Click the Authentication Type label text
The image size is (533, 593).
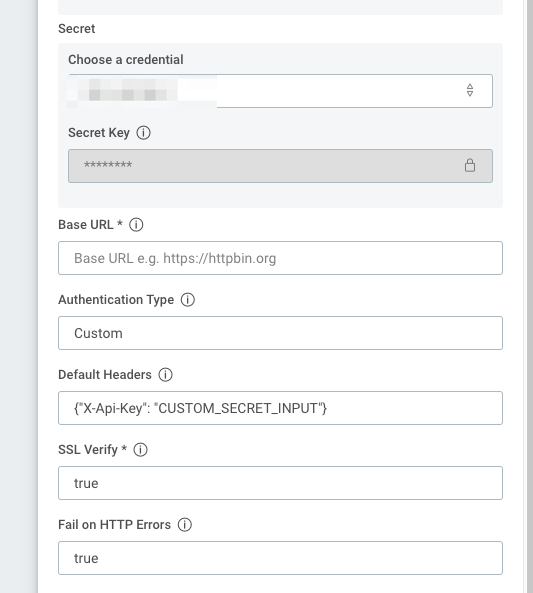tap(116, 300)
